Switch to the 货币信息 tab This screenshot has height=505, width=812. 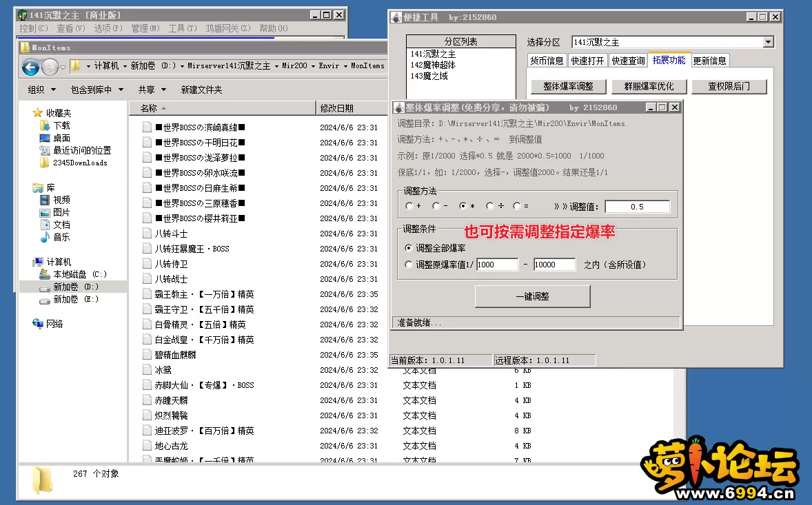pos(547,61)
